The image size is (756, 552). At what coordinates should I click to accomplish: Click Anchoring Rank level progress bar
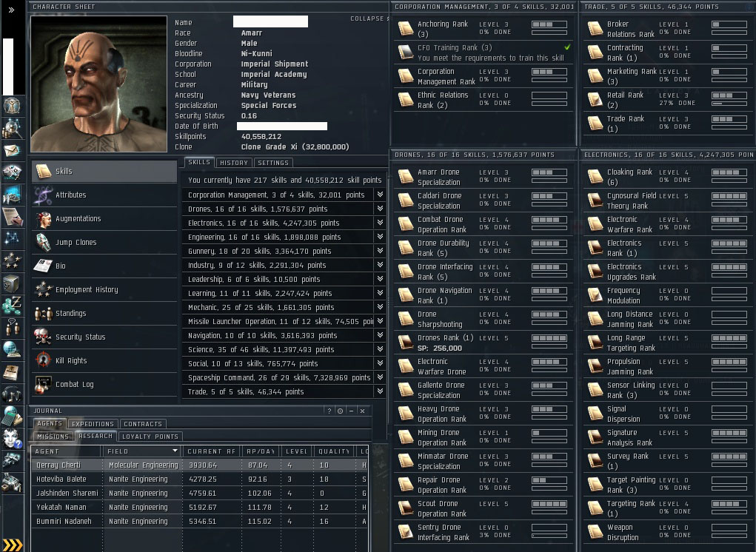pyautogui.click(x=549, y=24)
